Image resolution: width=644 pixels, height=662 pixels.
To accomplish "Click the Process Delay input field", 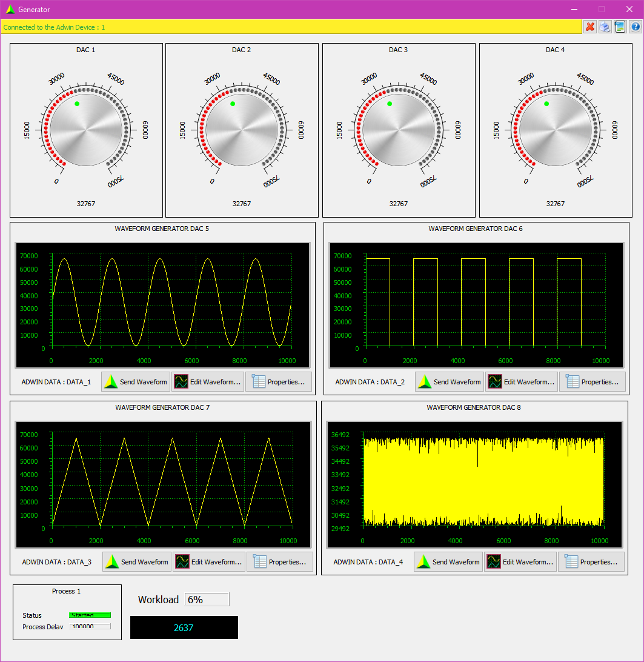I will pos(90,627).
